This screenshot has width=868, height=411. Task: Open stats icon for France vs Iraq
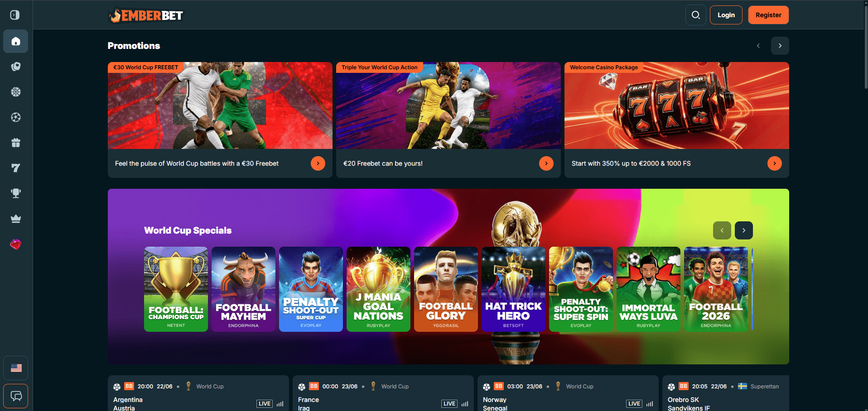pos(465,404)
